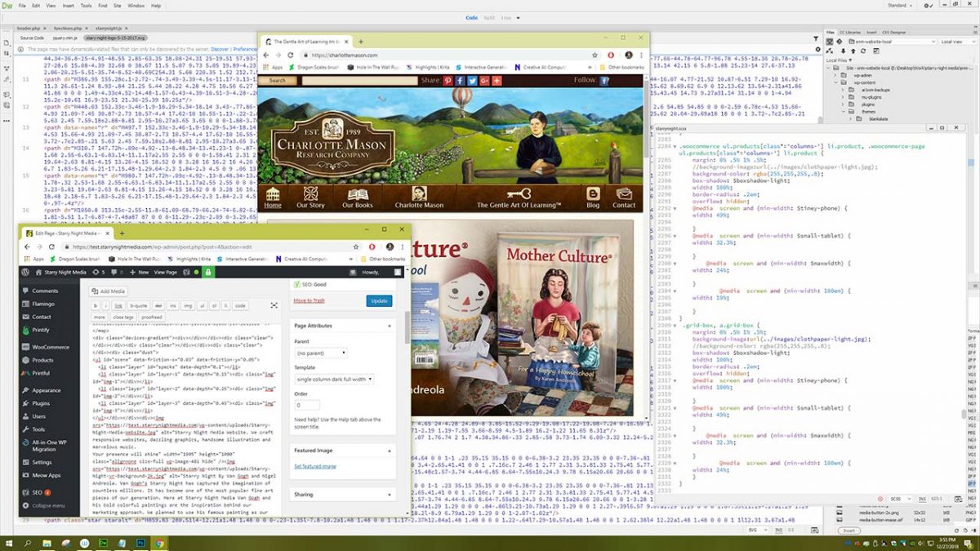Click the Twitter share icon
This screenshot has width=980, height=551.
[x=473, y=81]
